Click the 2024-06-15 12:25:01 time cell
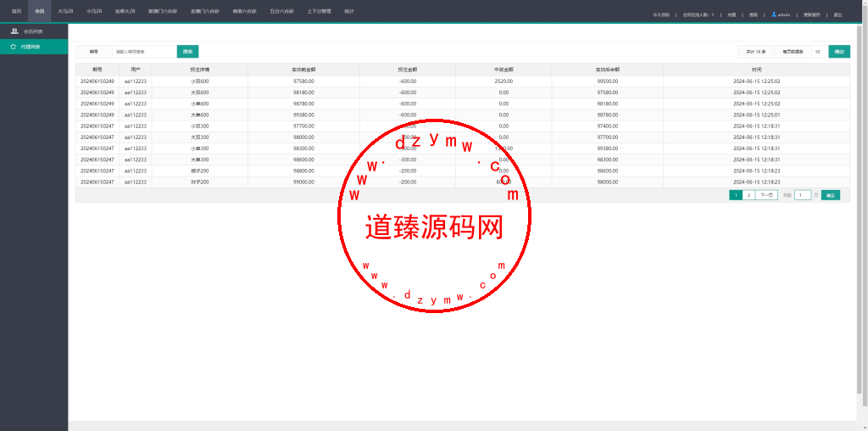The image size is (868, 431). click(x=757, y=115)
